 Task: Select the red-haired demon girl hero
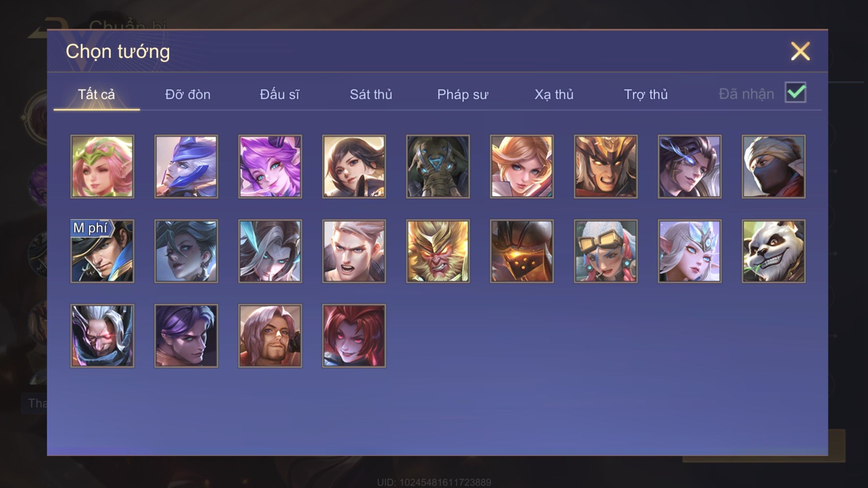click(354, 336)
